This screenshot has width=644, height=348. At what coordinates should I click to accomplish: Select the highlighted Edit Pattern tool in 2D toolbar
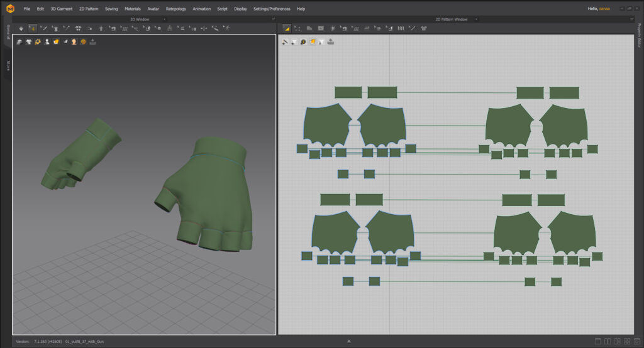coord(287,28)
